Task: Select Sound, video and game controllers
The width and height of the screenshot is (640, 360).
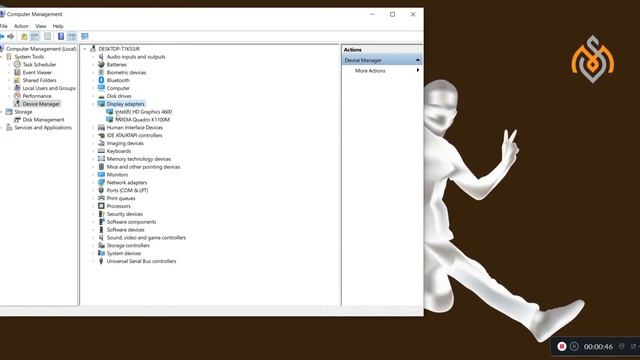Action: pyautogui.click(x=146, y=238)
